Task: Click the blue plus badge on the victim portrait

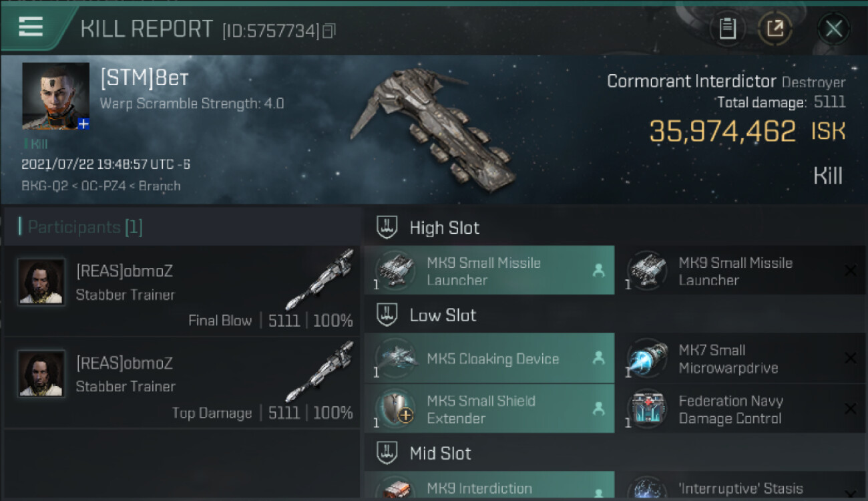Action: 83,124
